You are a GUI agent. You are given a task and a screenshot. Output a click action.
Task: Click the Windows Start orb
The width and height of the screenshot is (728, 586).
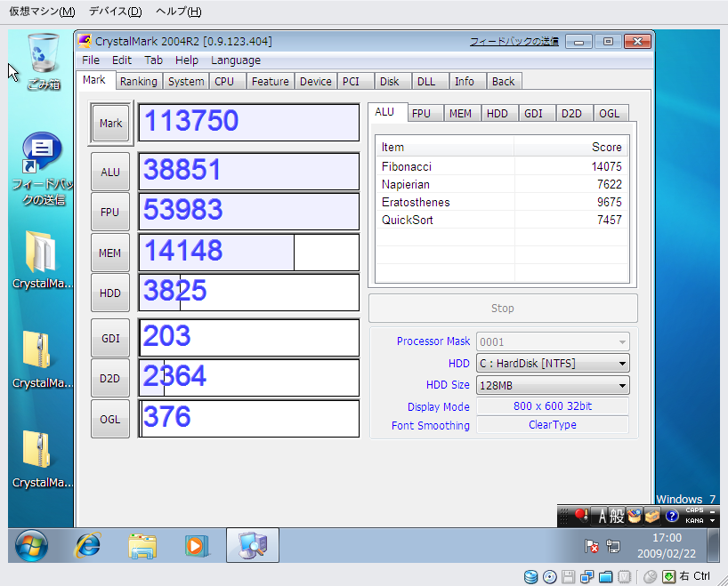[x=32, y=545]
